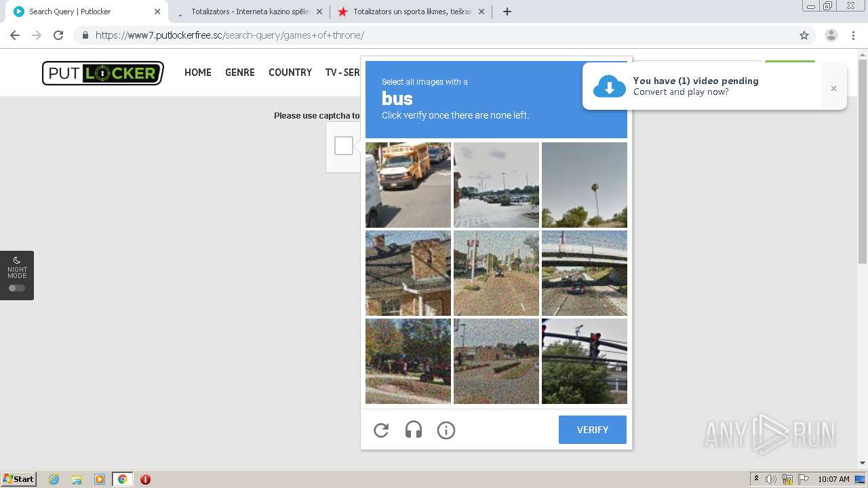Screen dimensions: 868x488
Task: Switch to the Totalizators Interneta kazino tab
Action: (250, 12)
